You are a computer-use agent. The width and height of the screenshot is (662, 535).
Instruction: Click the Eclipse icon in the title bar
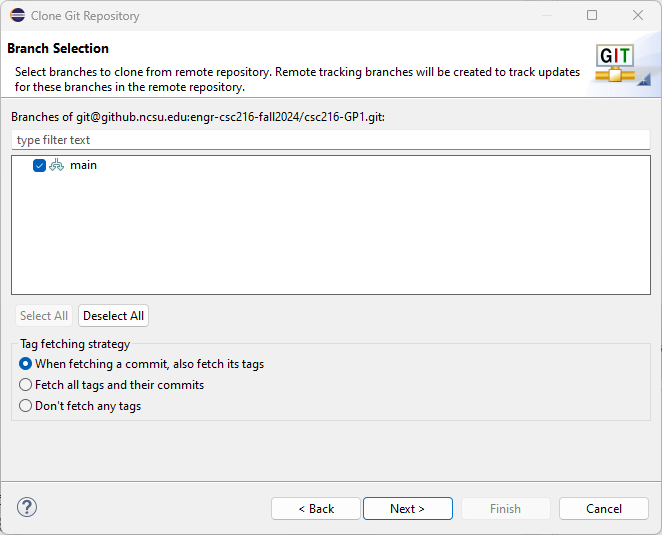click(18, 15)
